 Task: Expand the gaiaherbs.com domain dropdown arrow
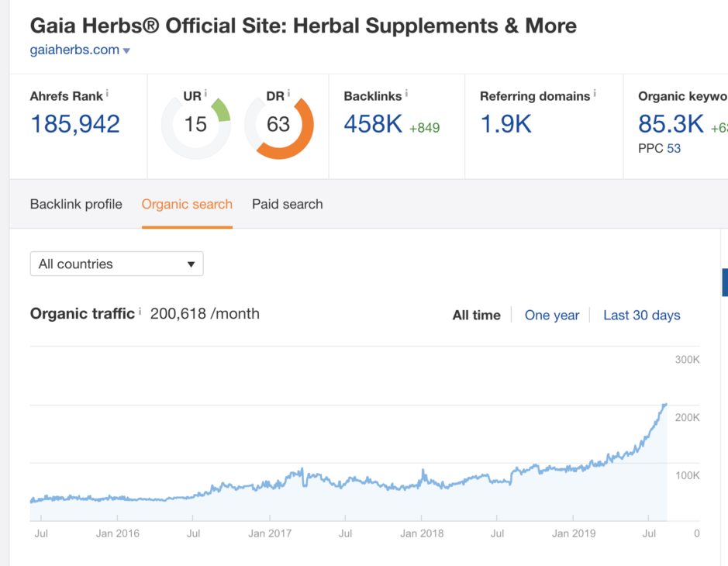(126, 50)
